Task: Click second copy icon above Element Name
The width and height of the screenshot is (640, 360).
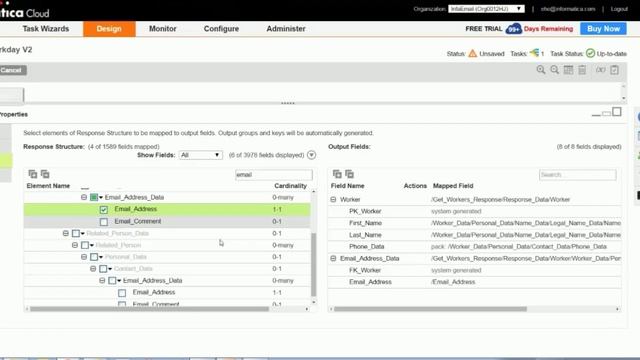Action: click(x=45, y=174)
